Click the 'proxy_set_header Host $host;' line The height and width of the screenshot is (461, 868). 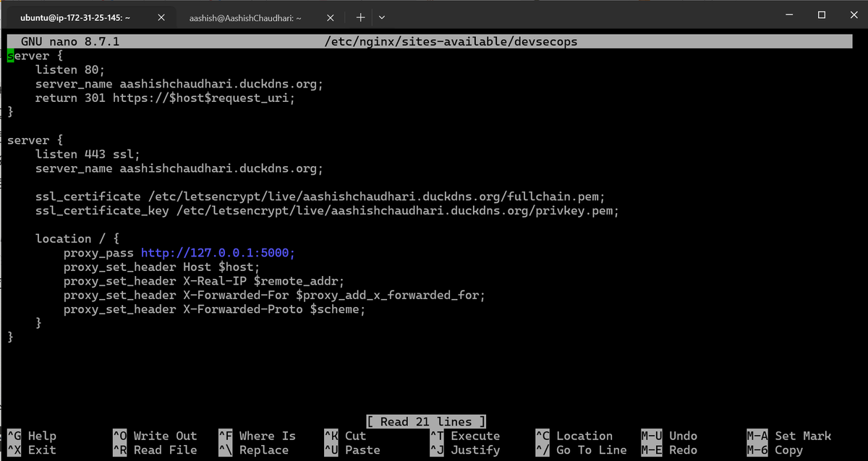(x=162, y=267)
